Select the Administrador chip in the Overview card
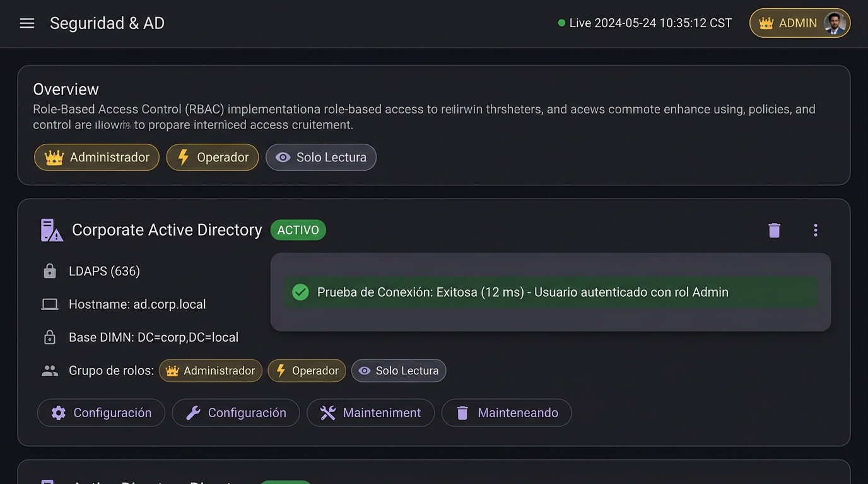Viewport: 868px width, 484px height. pos(97,158)
